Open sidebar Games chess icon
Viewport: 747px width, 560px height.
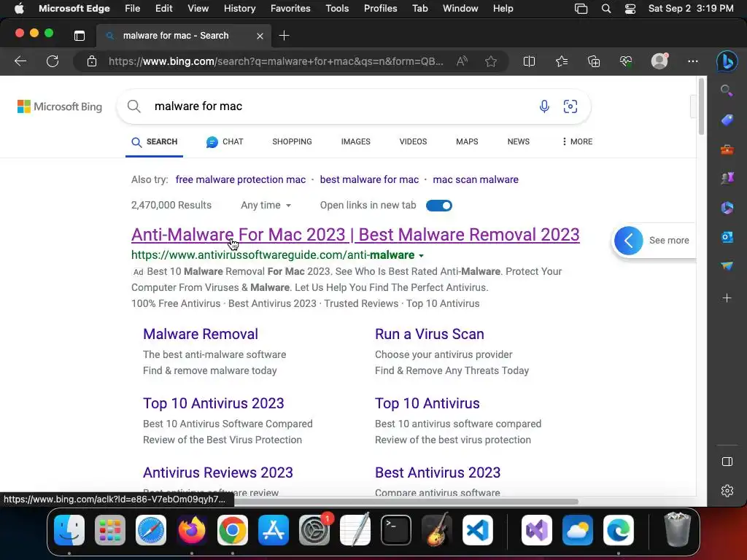click(727, 179)
